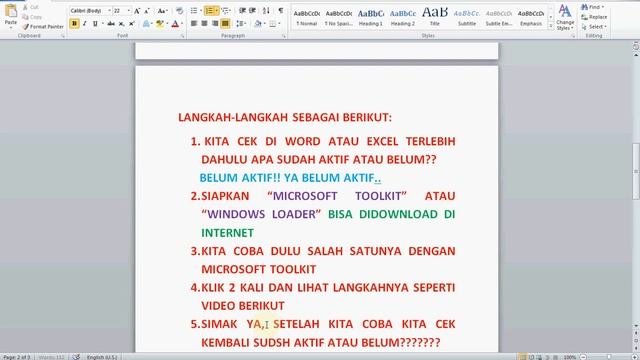Click the proofing check icon

coord(76,357)
